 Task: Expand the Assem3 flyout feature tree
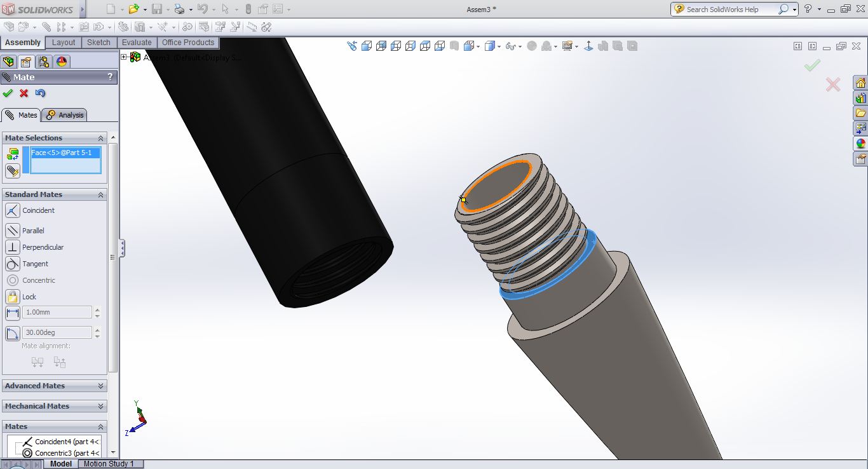(124, 57)
